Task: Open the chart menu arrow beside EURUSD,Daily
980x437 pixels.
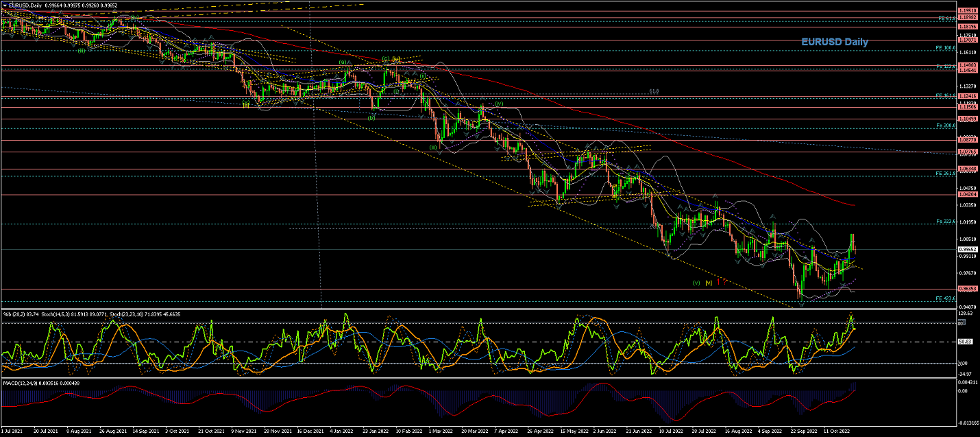Action: 4,5
